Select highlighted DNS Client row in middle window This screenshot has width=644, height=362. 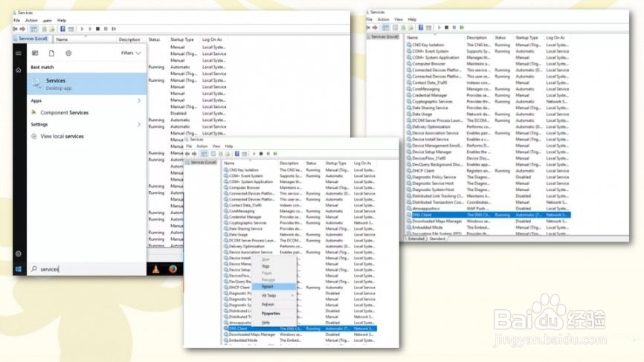tap(300, 329)
